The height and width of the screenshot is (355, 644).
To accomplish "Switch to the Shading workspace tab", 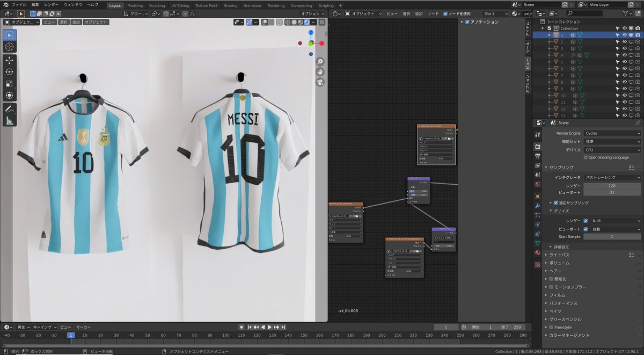I will click(231, 5).
